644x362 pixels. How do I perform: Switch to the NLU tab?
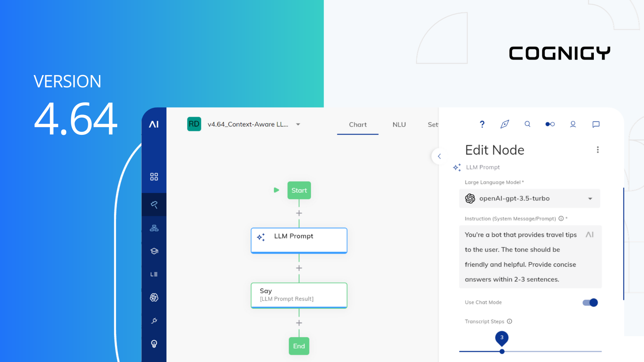coord(399,124)
